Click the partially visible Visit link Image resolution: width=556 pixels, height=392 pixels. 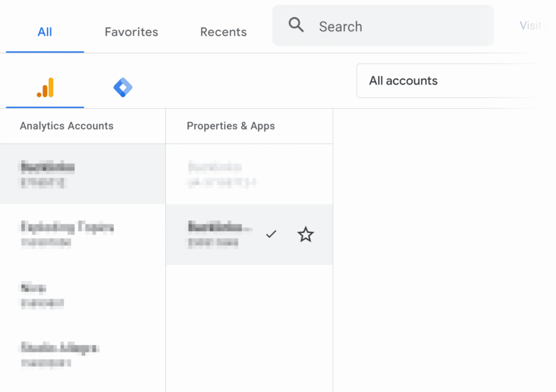coord(530,26)
